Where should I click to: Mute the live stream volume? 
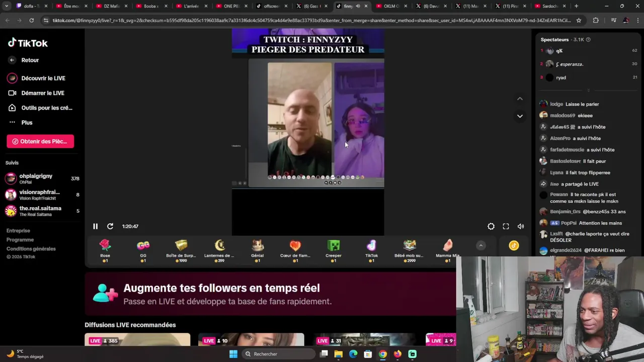[x=521, y=226]
